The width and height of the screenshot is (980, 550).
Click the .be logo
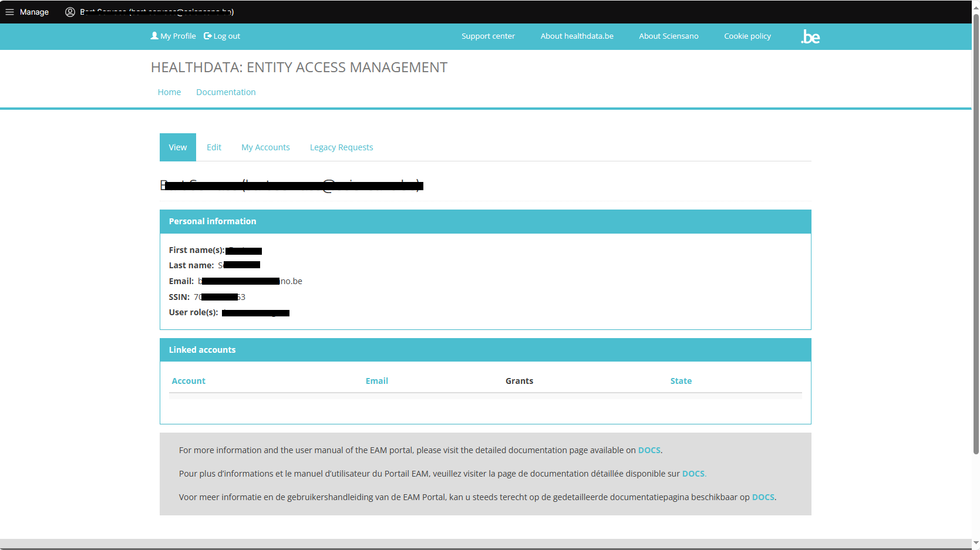tap(810, 36)
